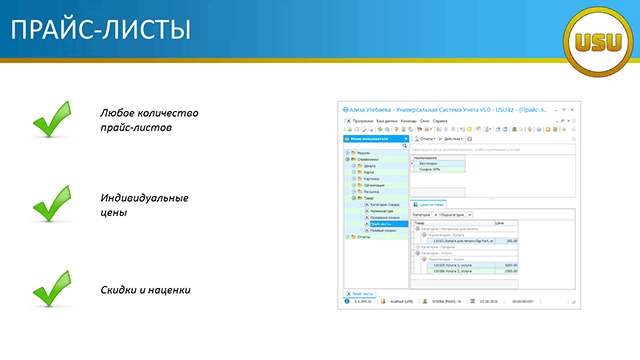The image size is (640, 360).
Task: Click the round red icon beside Действия
Action: [469, 139]
